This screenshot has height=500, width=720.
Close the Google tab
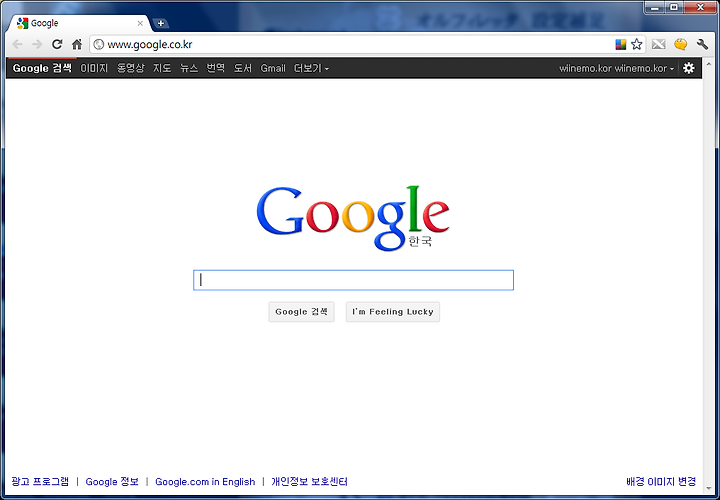click(x=140, y=23)
